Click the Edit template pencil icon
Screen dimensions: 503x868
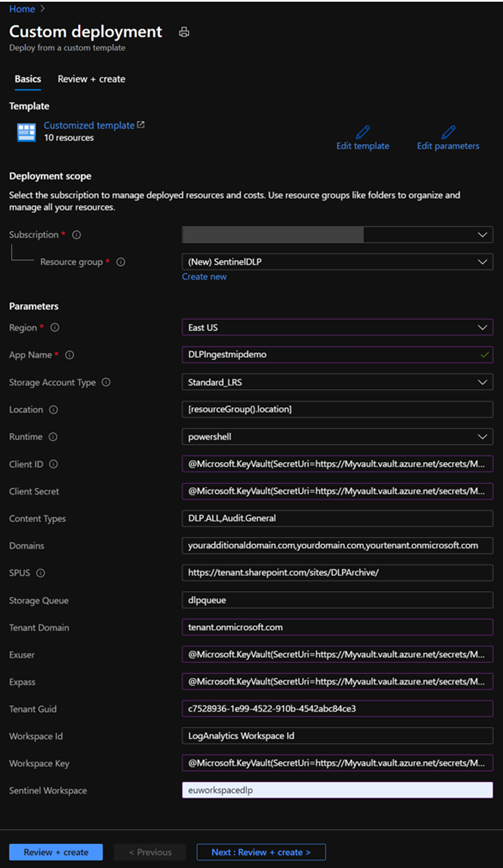pyautogui.click(x=362, y=132)
